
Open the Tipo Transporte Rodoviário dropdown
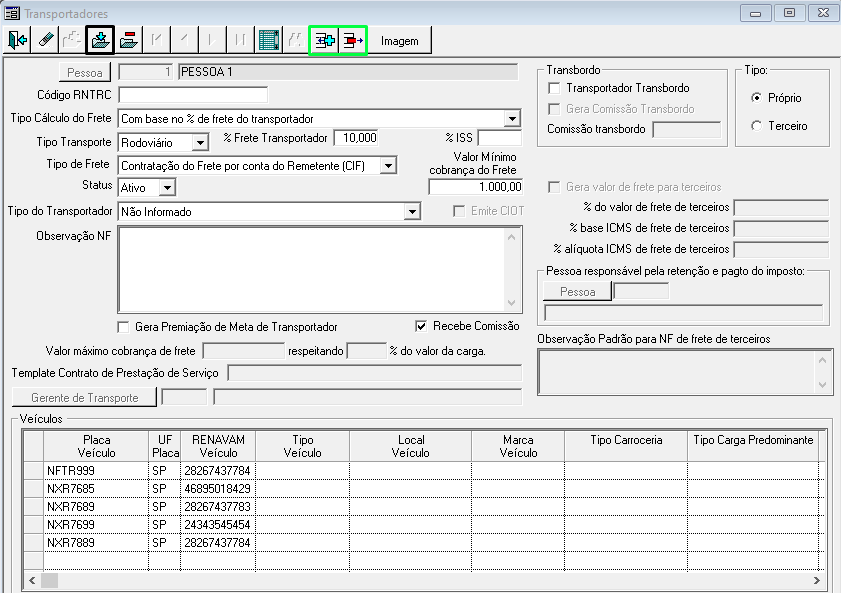pos(200,143)
